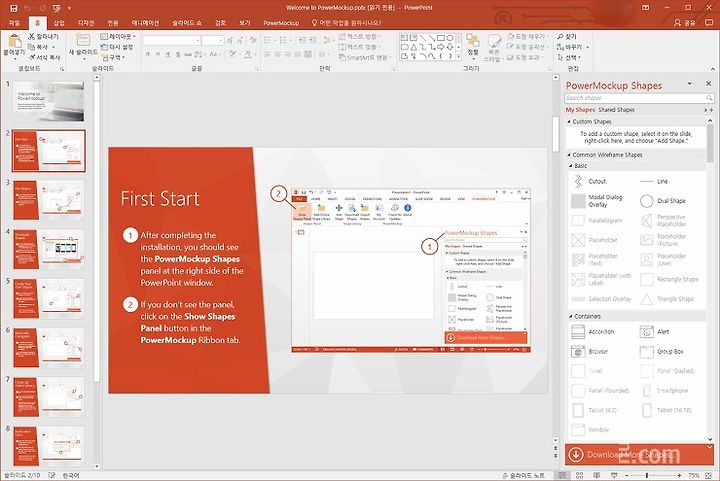Open the PowerMockup ribbon tab

(x=281, y=22)
